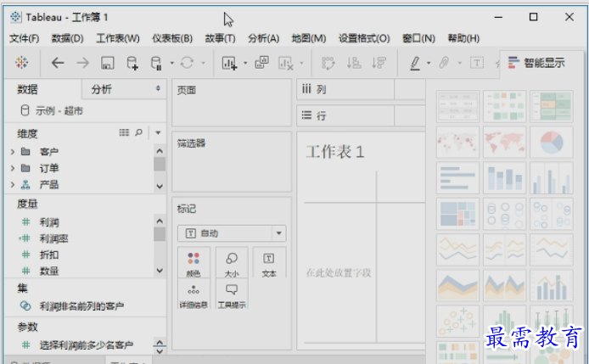Viewport: 589px width, 364px height.
Task: Choose the pie chart thumbnail
Action: [552, 142]
